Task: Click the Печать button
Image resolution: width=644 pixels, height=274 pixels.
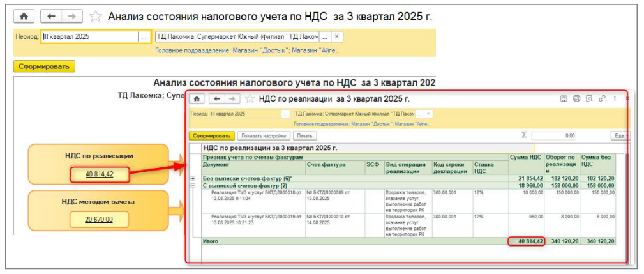Action: [305, 136]
